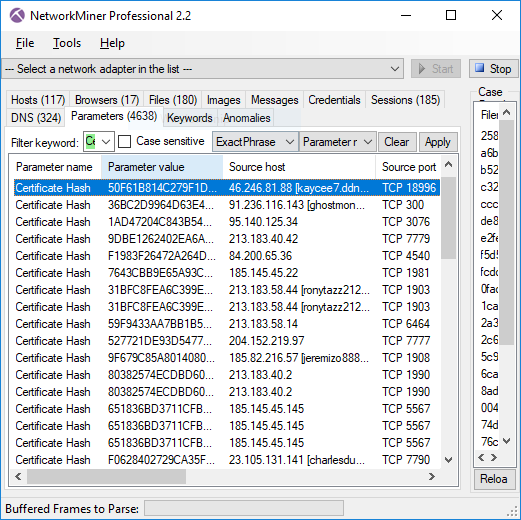This screenshot has height=520, width=521.
Task: Select case file entry starting with c32
Action: [489, 187]
